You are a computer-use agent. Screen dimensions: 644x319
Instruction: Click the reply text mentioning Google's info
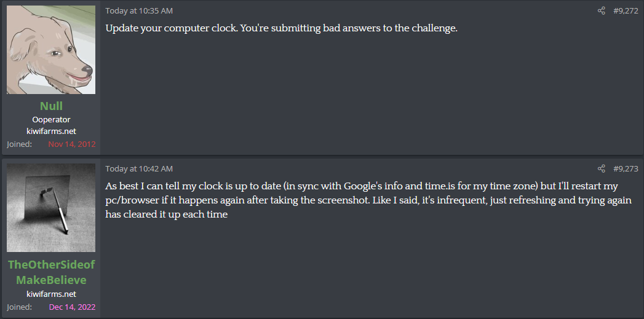tap(368, 200)
